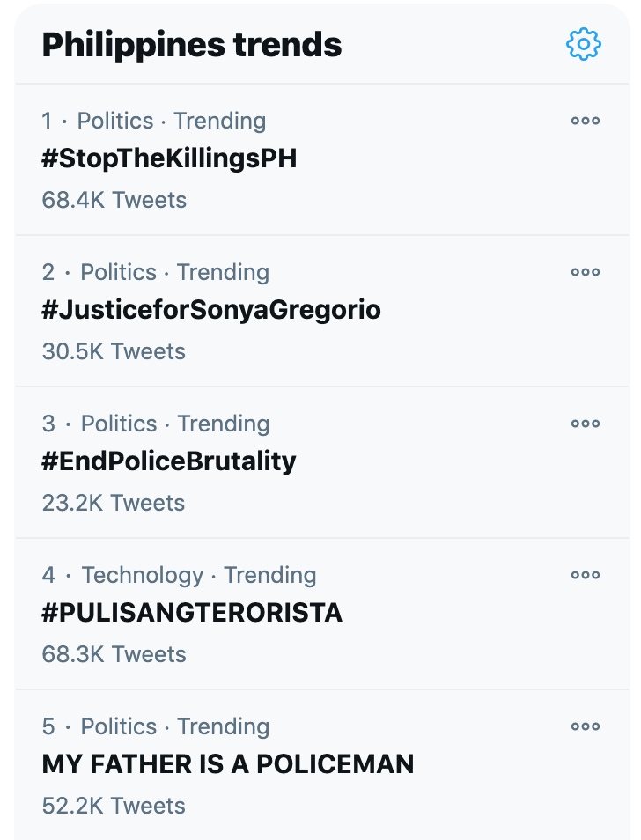Open more options for #JusticeforSonyaGregorio
This screenshot has width=641, height=840.
pyautogui.click(x=585, y=272)
